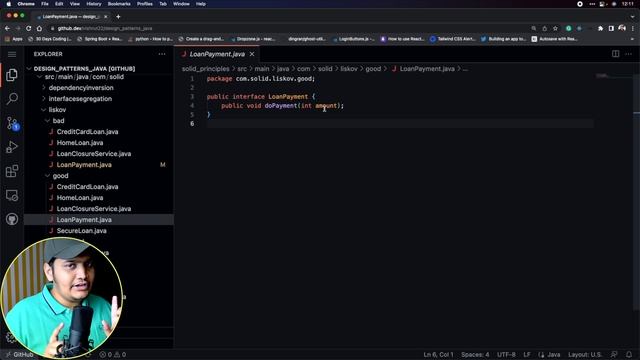Open the Chrome Profiles menu

point(144,4)
